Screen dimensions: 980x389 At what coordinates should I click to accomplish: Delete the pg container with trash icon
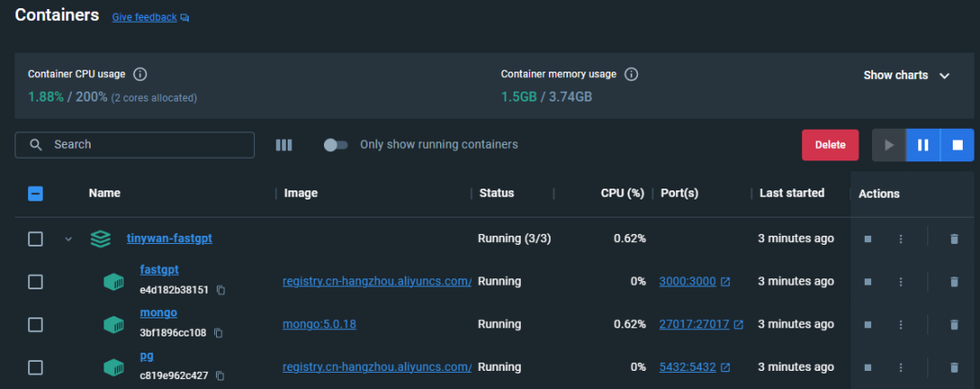click(954, 367)
